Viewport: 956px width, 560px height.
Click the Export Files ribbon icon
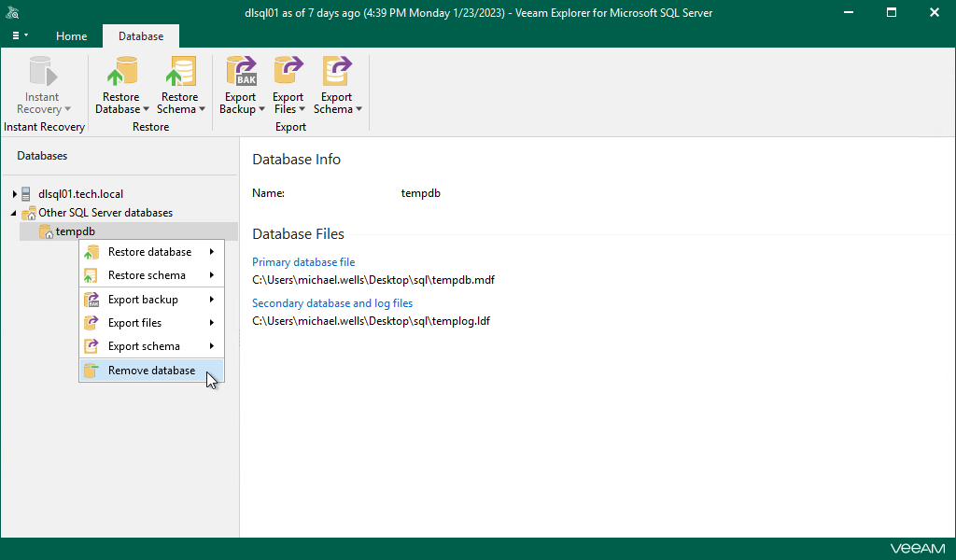coord(288,71)
